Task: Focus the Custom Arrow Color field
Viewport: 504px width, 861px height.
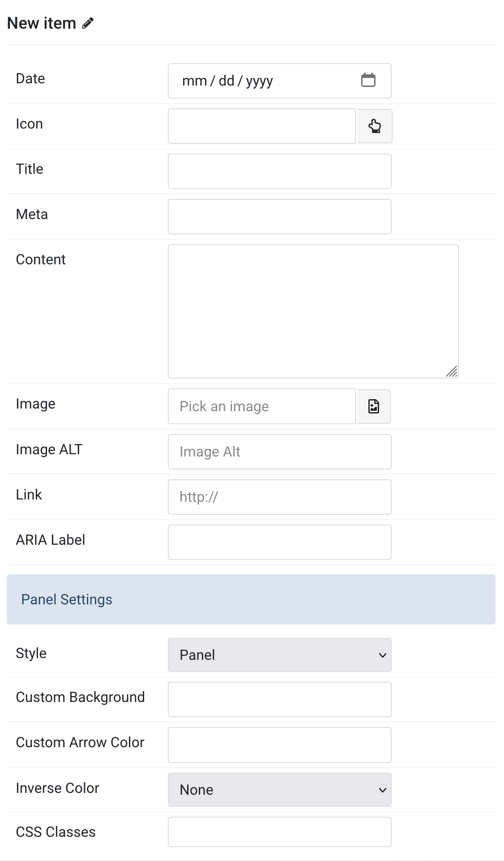Action: 280,745
